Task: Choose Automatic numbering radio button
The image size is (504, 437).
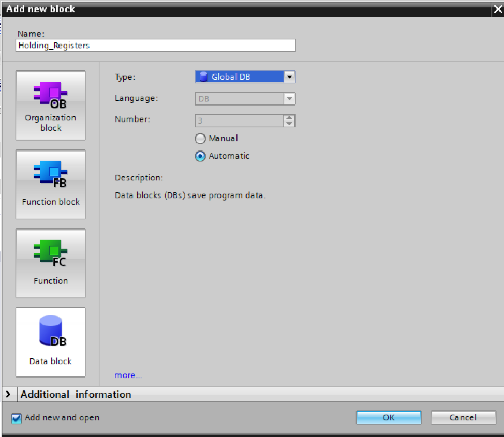Action: click(200, 156)
